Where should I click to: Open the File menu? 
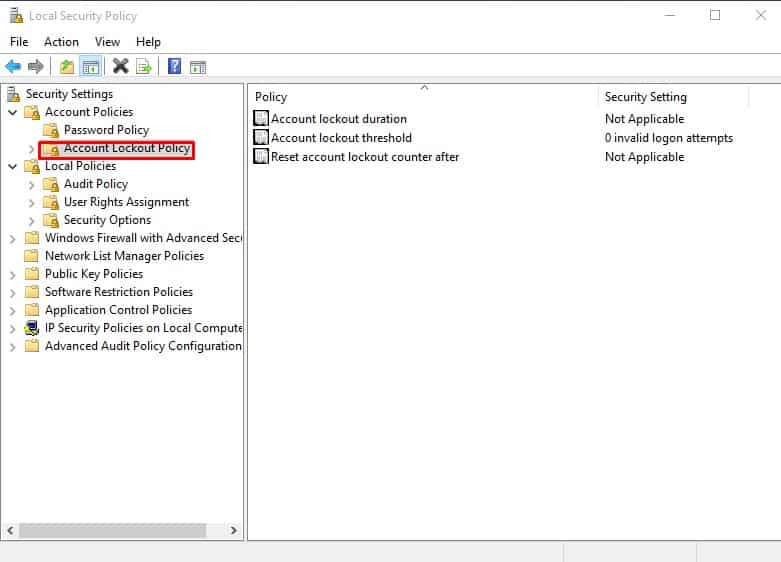(19, 42)
